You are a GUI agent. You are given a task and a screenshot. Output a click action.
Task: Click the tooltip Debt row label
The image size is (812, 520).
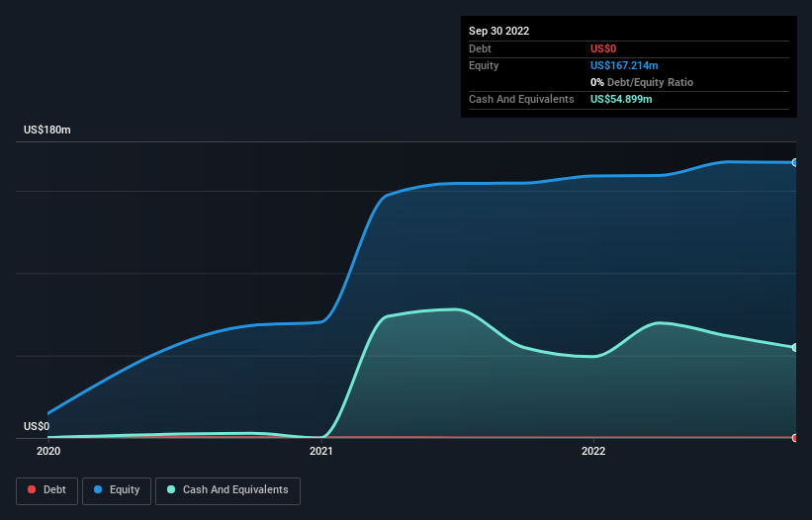point(480,48)
